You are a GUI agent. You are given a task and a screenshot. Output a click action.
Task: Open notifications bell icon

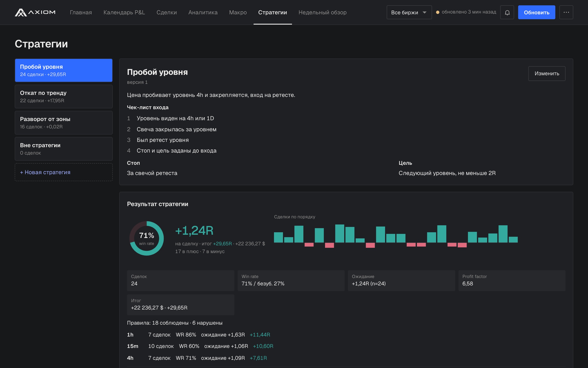507,12
